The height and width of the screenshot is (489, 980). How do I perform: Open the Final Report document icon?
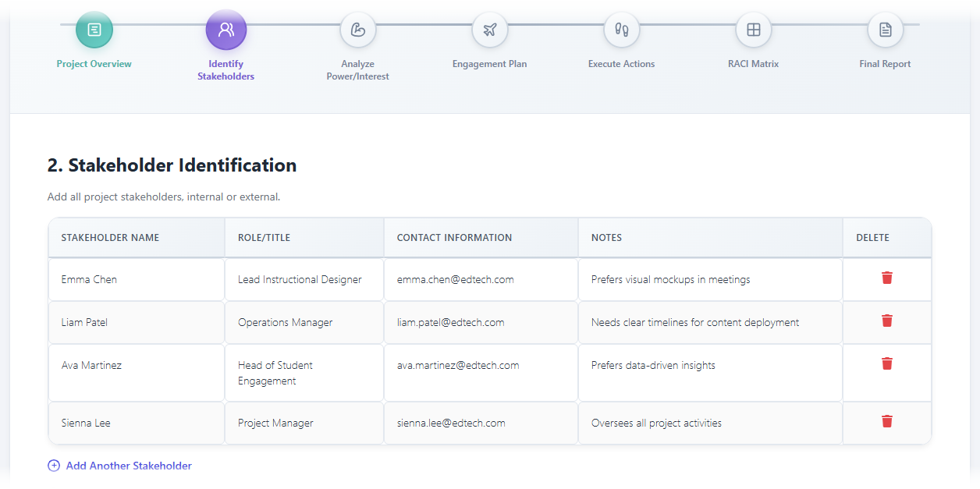pyautogui.click(x=886, y=30)
